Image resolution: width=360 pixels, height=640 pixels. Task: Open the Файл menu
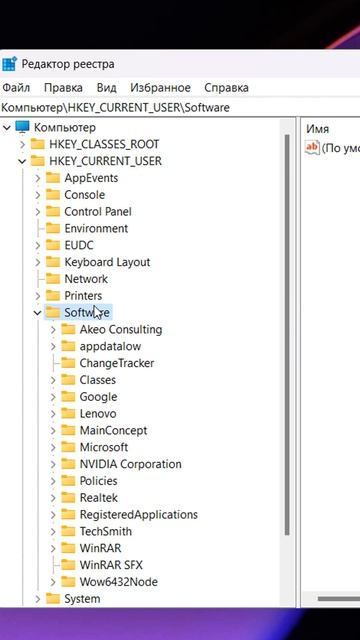coord(16,88)
